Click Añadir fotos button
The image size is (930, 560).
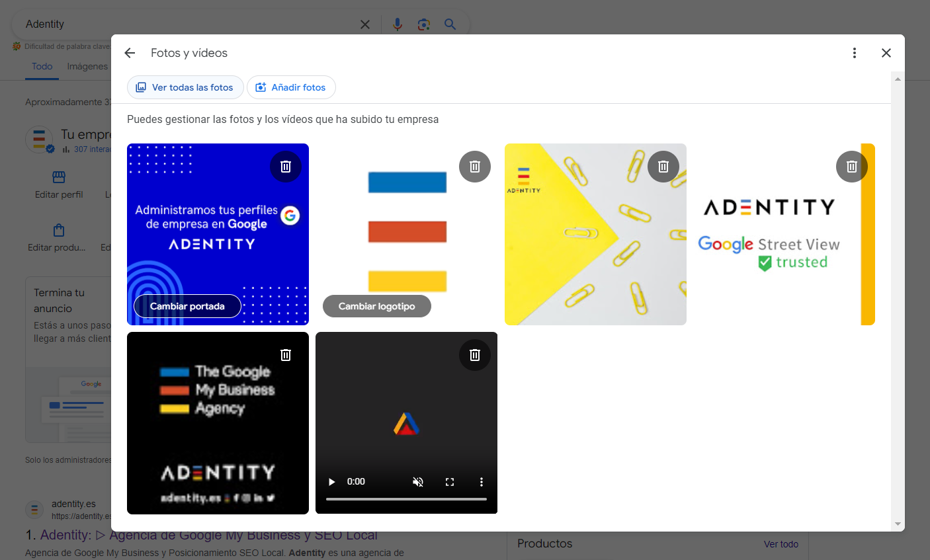coord(291,87)
